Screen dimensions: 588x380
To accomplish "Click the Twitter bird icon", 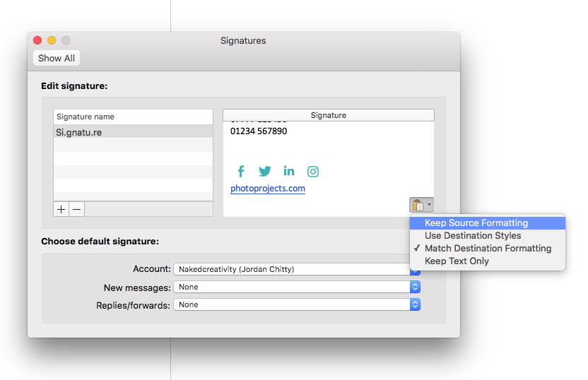I will [x=265, y=172].
